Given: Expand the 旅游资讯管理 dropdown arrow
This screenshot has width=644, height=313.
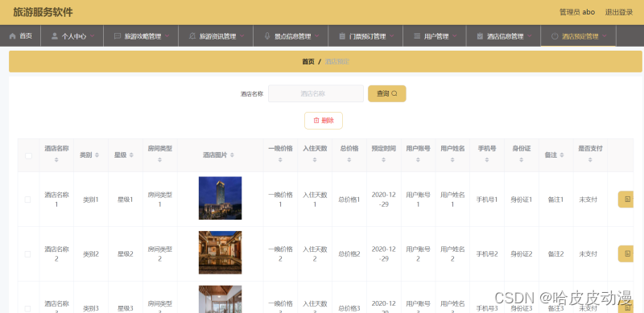Looking at the screenshot, I should [242, 36].
